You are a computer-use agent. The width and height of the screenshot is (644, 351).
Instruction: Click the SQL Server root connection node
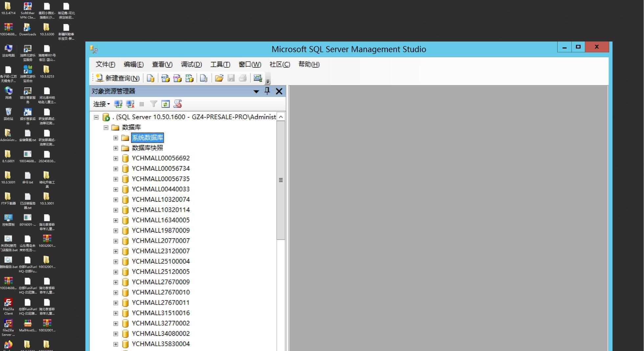click(x=194, y=117)
